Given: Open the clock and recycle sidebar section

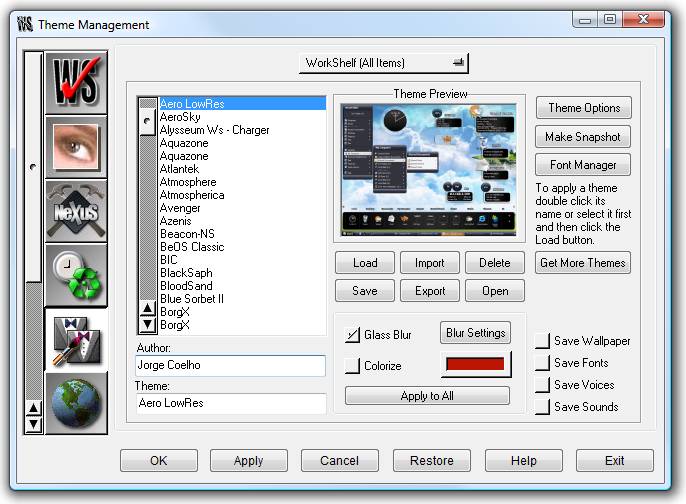Looking at the screenshot, I should [x=76, y=275].
